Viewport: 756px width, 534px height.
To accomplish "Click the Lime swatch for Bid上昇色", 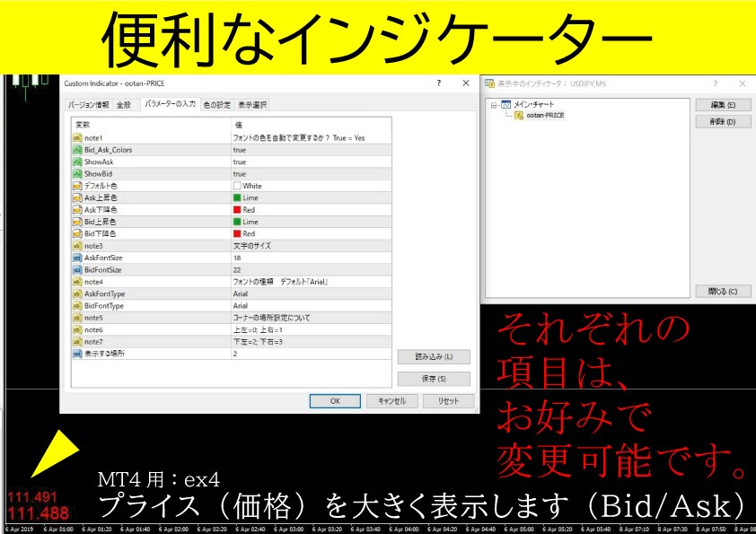I will 237,222.
